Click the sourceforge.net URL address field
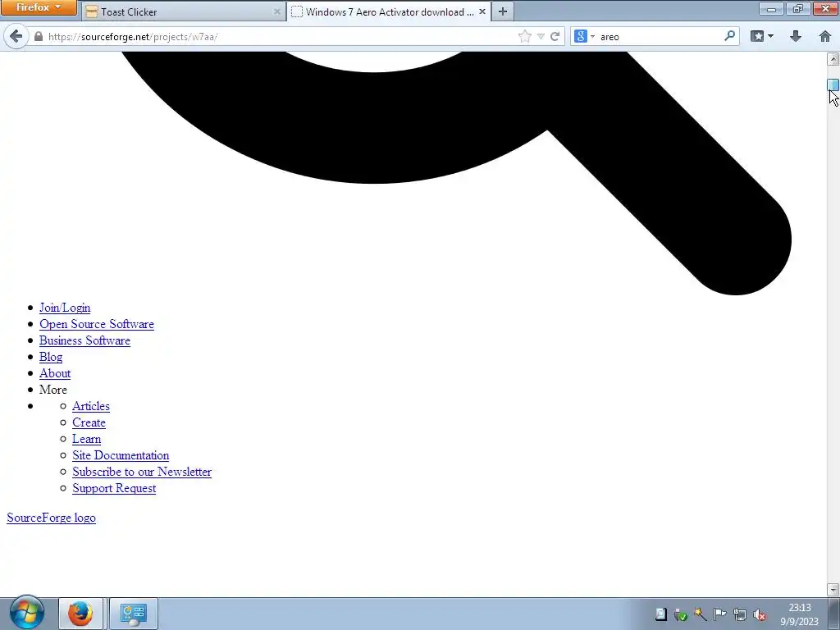The width and height of the screenshot is (840, 630). coord(279,36)
